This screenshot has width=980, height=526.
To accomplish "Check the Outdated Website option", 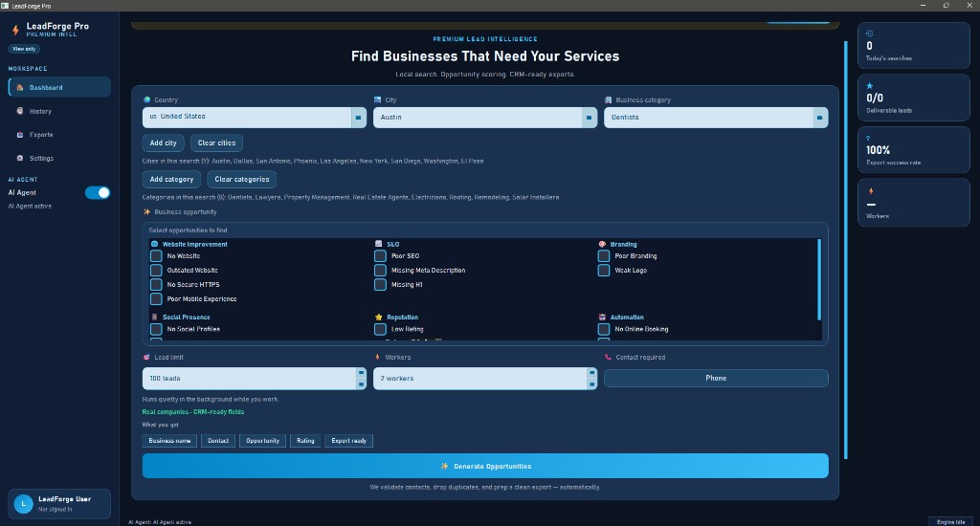I will (x=156, y=271).
